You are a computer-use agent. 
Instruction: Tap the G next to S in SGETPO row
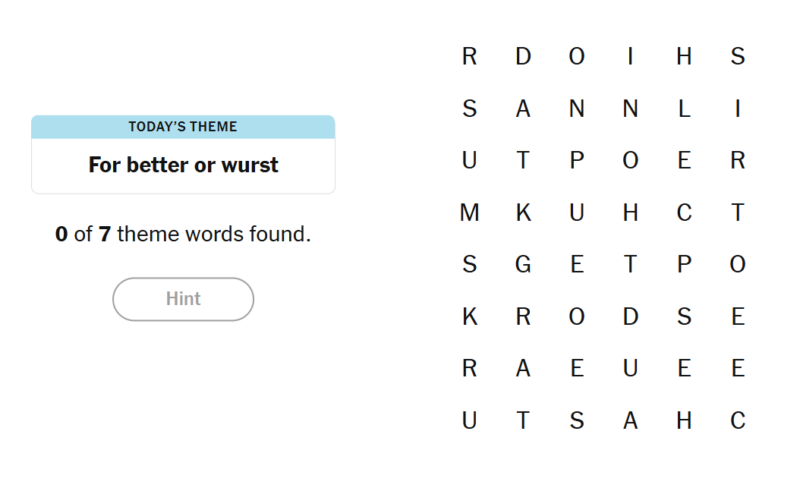523,264
